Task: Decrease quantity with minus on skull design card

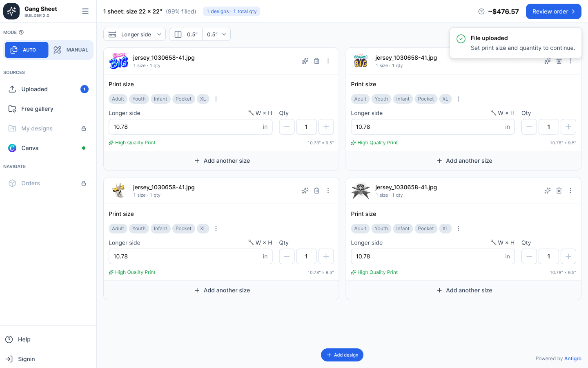Action: (529, 256)
